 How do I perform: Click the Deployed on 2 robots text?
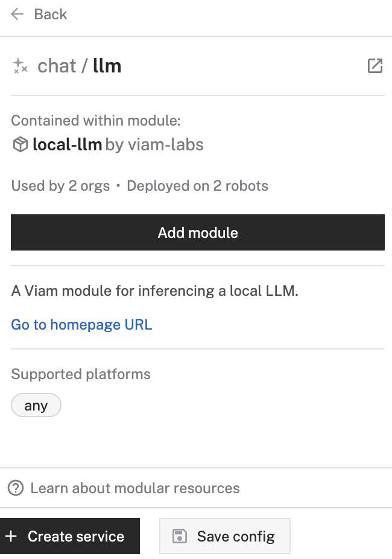point(199,185)
